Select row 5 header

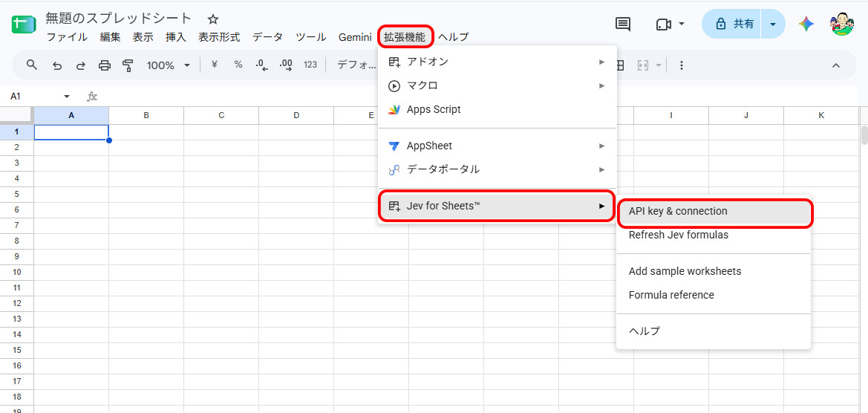pos(16,195)
